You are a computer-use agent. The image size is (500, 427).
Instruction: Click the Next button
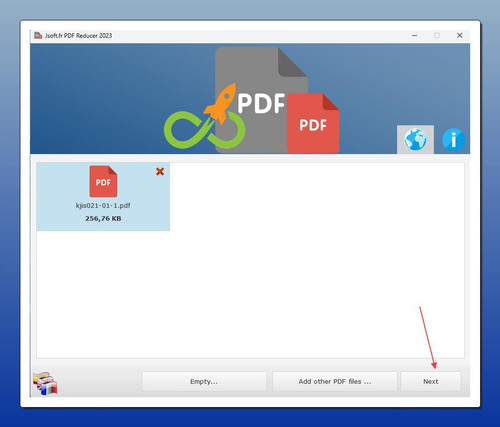431,381
